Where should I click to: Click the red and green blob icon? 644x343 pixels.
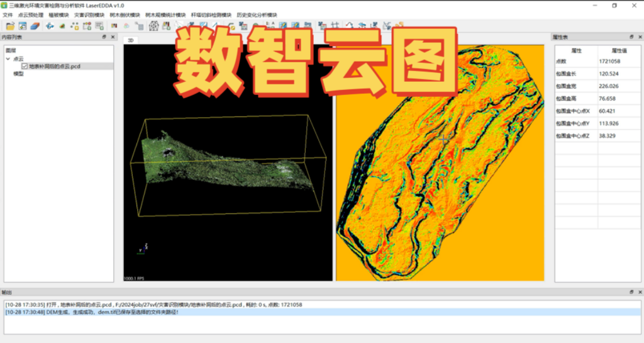pyautogui.click(x=62, y=26)
